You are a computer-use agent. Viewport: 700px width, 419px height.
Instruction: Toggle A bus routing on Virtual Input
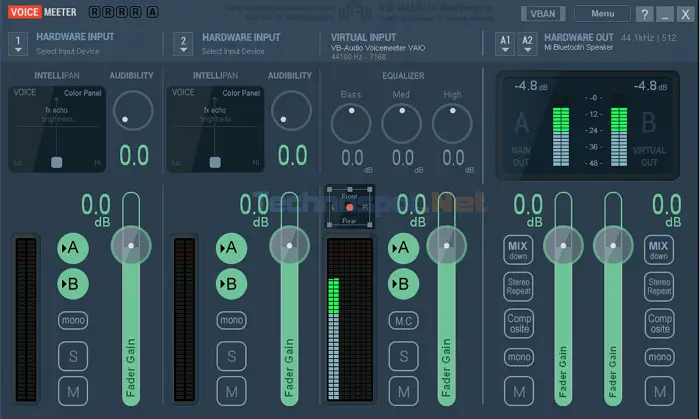[x=403, y=248]
